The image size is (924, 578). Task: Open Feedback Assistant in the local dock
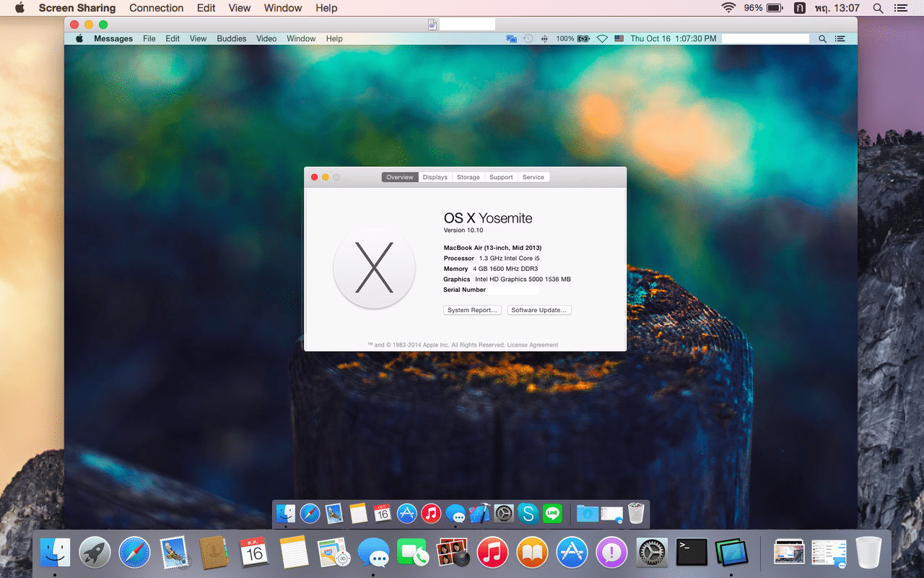(x=612, y=553)
